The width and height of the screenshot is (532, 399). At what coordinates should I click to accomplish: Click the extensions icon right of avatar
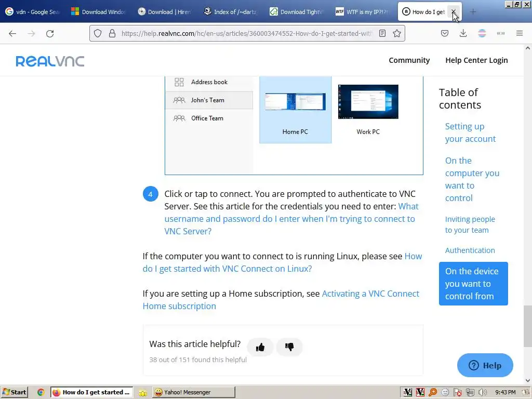tap(501, 33)
